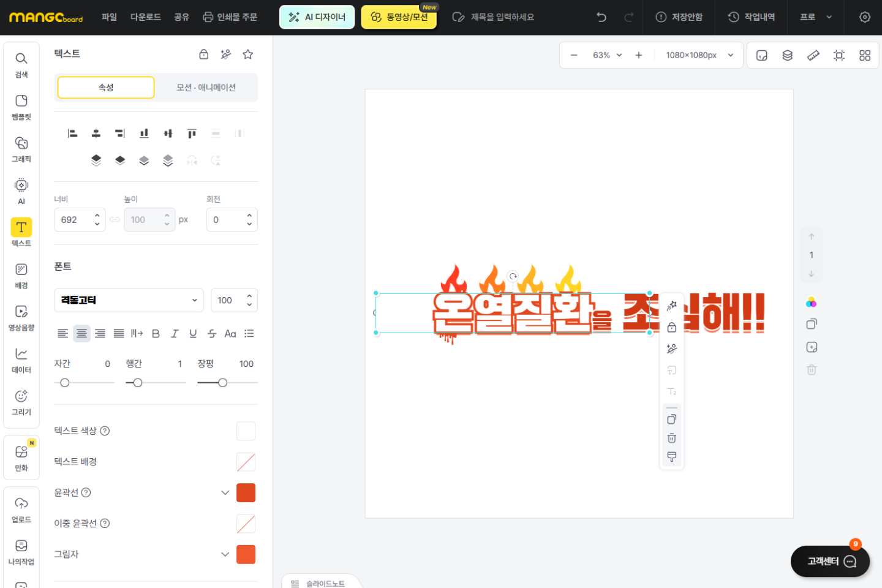Switch to the 모션 · 애니메이션 tab
This screenshot has height=588, width=882.
[x=206, y=88]
